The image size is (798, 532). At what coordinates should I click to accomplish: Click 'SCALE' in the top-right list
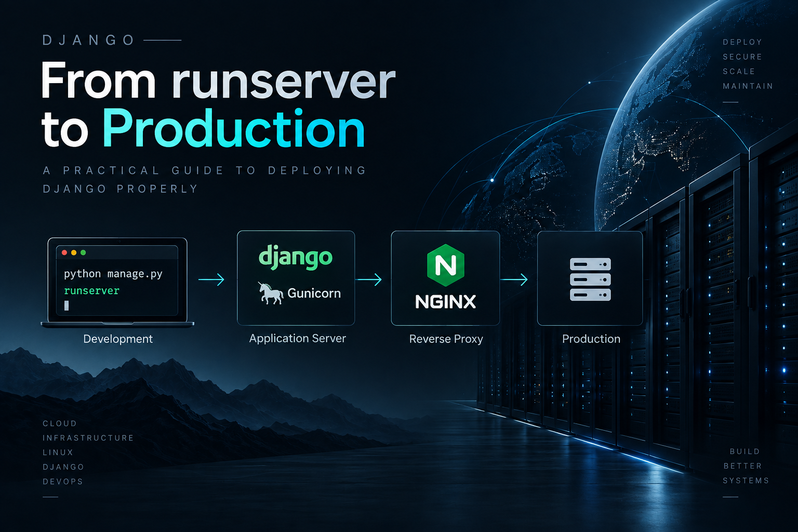point(739,71)
